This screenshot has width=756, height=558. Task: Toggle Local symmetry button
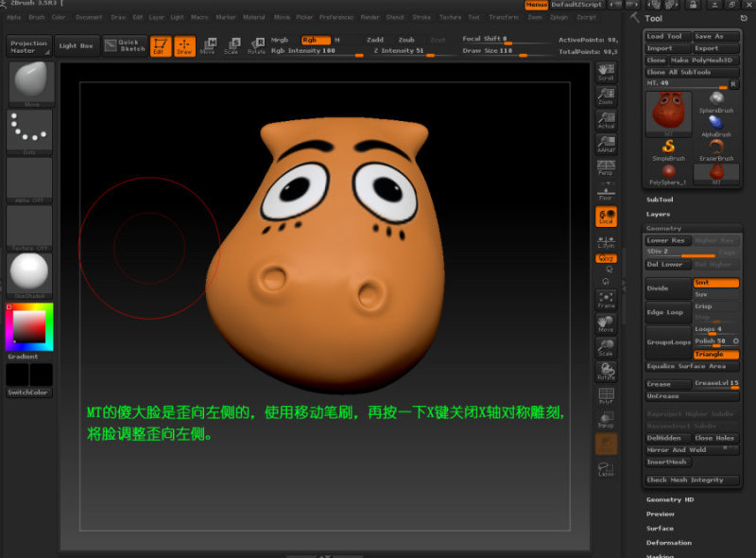(x=606, y=217)
